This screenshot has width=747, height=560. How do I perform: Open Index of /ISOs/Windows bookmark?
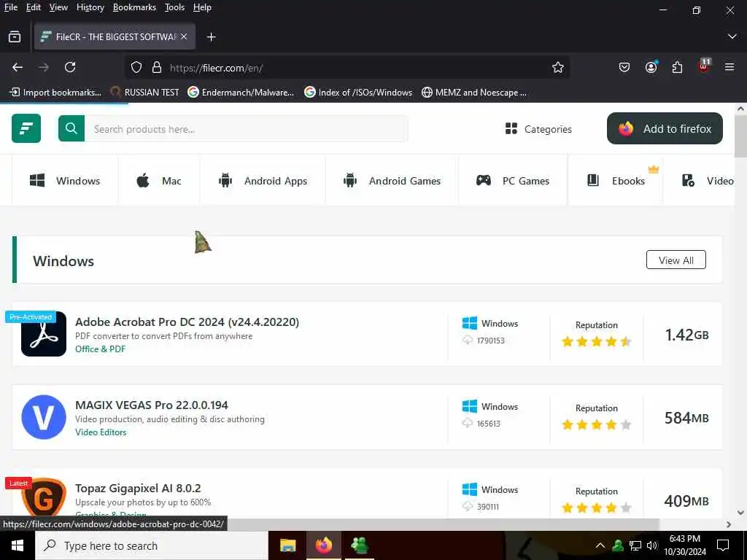click(x=358, y=93)
